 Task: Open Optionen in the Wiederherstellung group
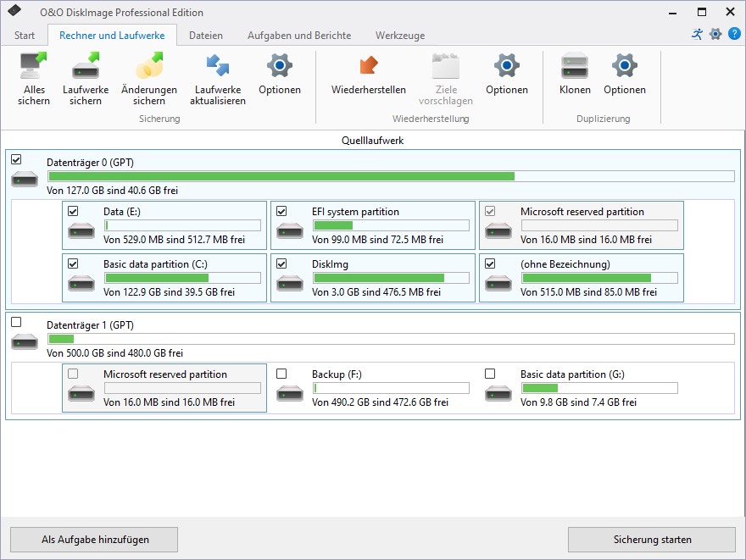(507, 75)
